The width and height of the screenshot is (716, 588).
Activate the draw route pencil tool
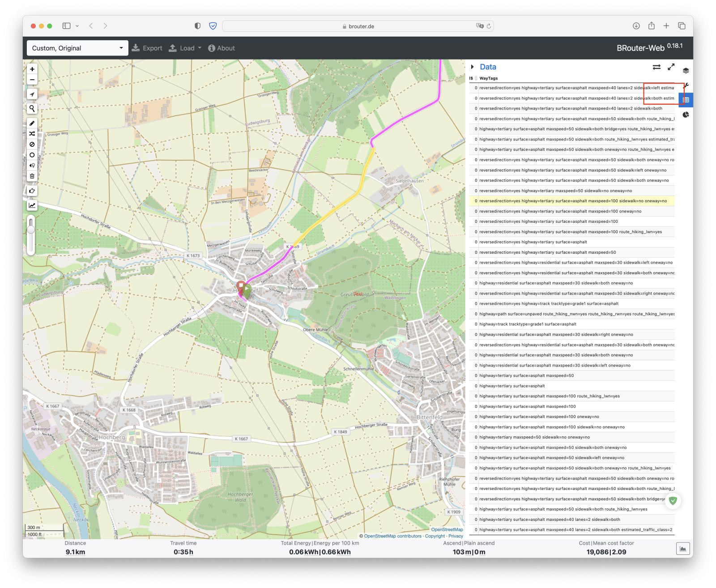pos(32,123)
